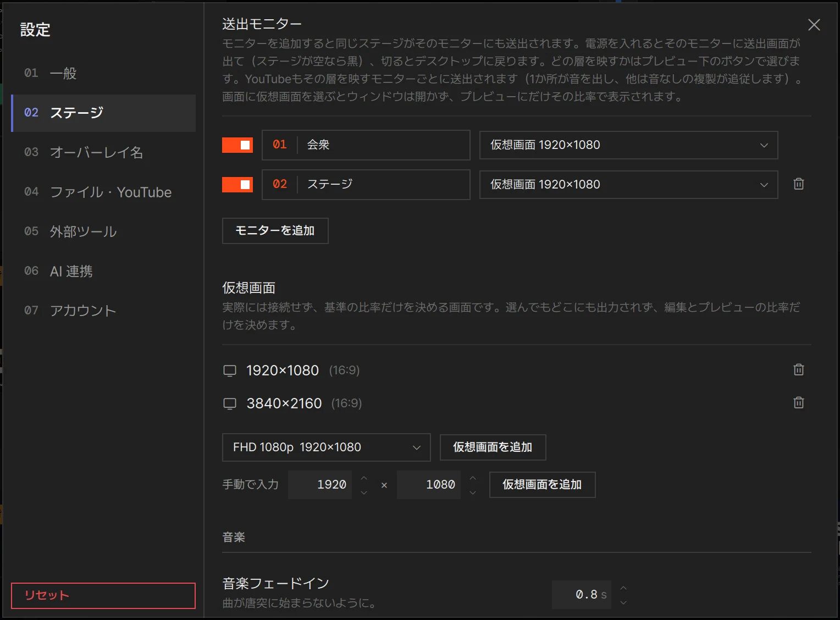Switch to 05 外部ツール section
The height and width of the screenshot is (620, 840).
(103, 231)
